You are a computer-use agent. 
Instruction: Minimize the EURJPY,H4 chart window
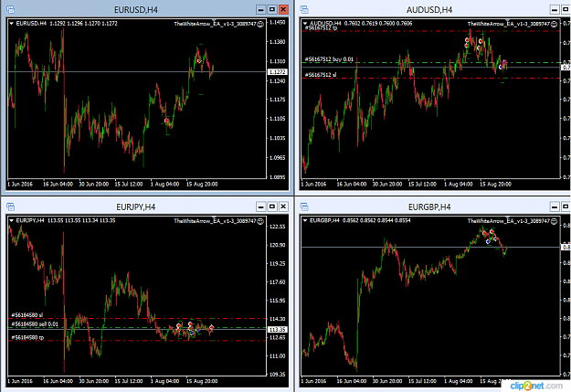tap(260, 207)
